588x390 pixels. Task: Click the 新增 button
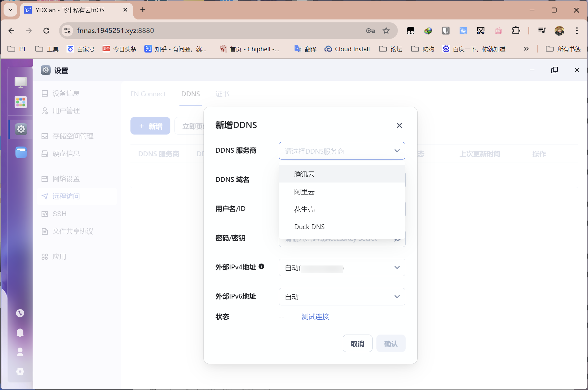coord(150,126)
